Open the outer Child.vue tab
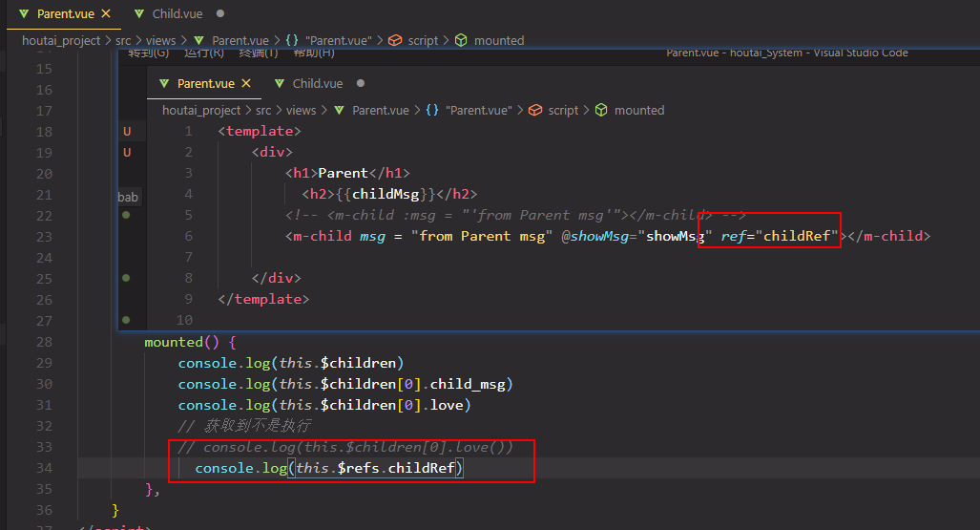Viewport: 980px width, 530px height. 177,13
